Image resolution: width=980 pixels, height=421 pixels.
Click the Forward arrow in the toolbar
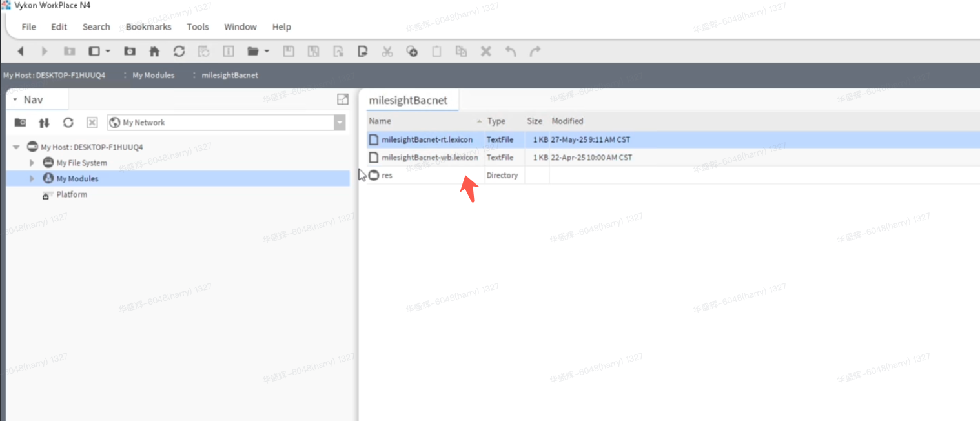(45, 52)
